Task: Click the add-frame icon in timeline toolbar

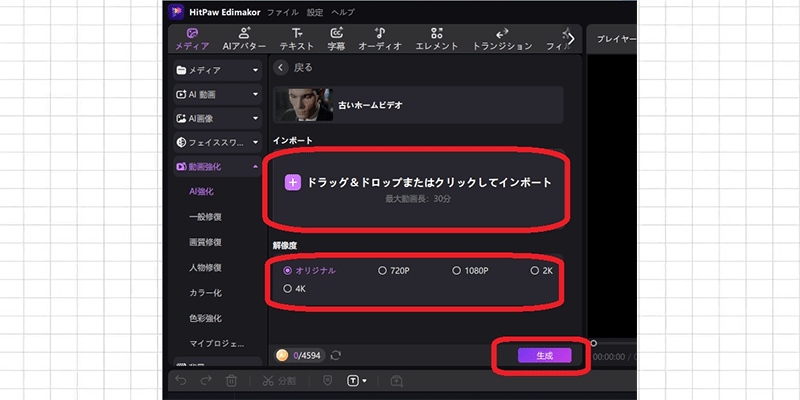Action: pyautogui.click(x=396, y=381)
